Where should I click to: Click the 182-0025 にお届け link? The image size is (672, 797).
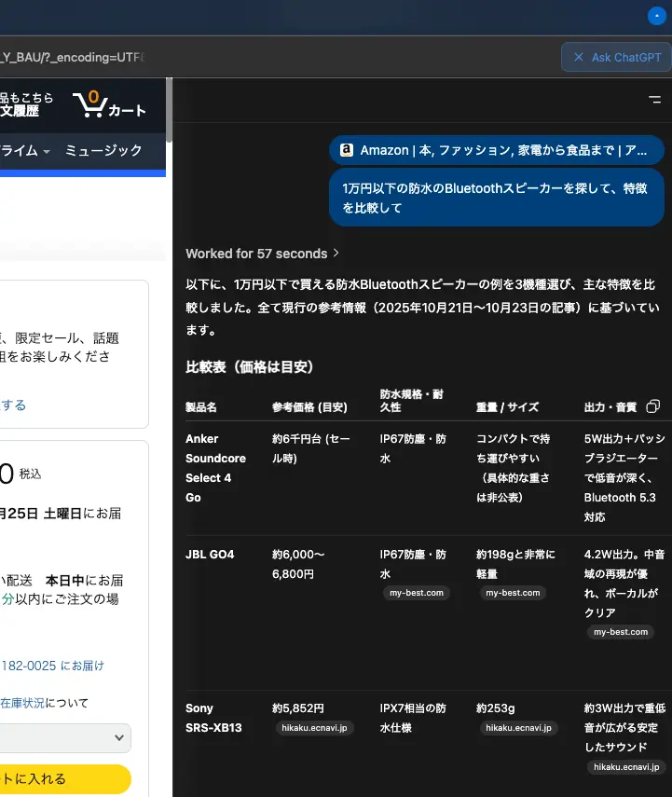pos(52,666)
